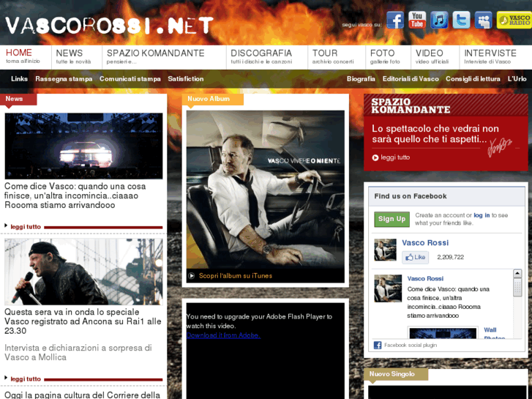The height and width of the screenshot is (399, 532).
Task: Click the 2,209,722 like count
Action: pos(450,258)
